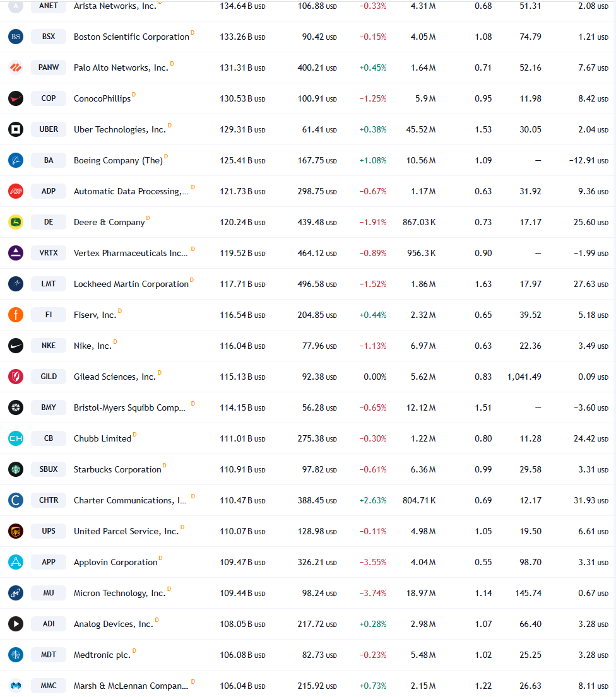This screenshot has height=697, width=616.
Task: Click the Applovin logo icon
Action: (16, 562)
